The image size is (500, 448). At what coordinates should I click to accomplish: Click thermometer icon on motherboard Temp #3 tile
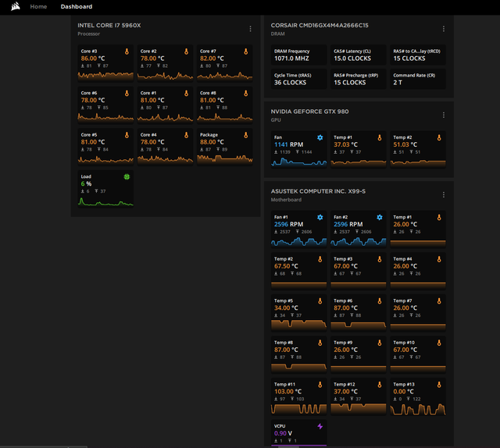tap(380, 259)
